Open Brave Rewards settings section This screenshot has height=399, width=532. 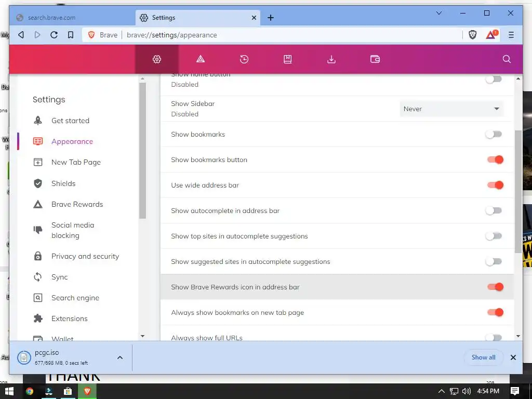click(77, 204)
